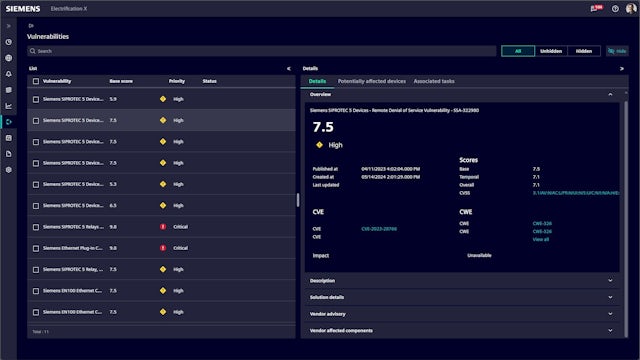This screenshot has height=360, width=640.
Task: Open the dashboard clock icon in sidebar
Action: click(9, 42)
